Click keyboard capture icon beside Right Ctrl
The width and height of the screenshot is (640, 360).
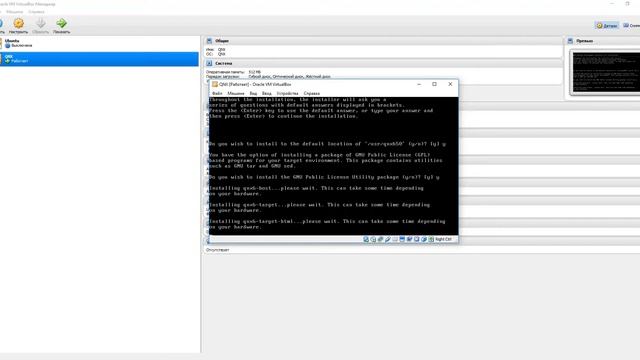point(431,239)
